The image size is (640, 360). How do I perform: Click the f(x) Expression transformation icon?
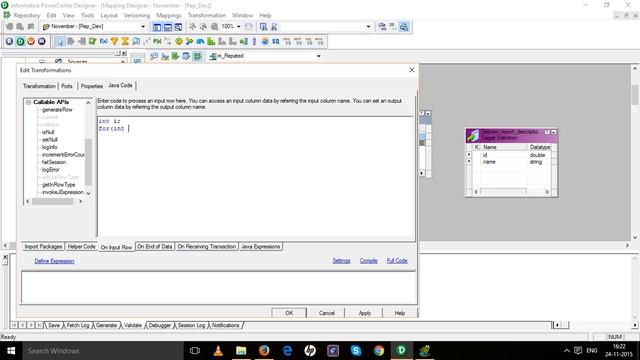[x=104, y=41]
